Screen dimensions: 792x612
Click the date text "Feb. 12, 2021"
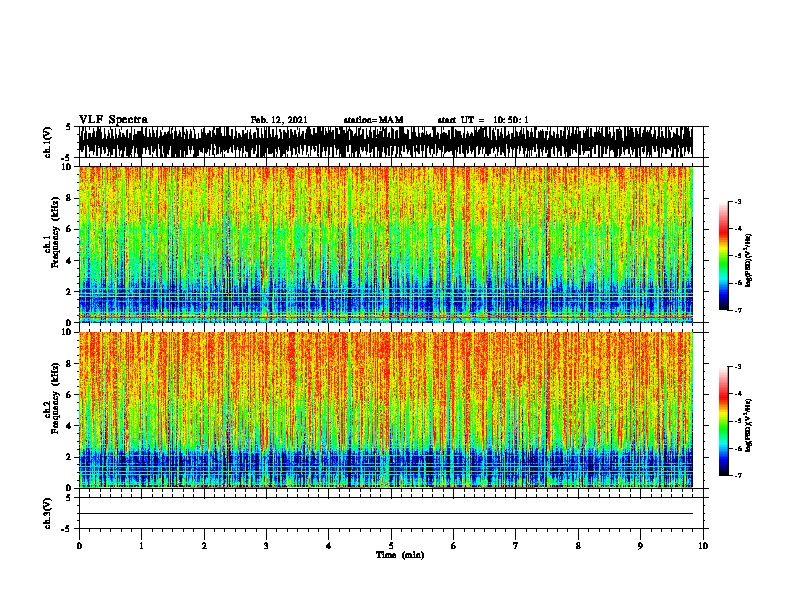[279, 120]
